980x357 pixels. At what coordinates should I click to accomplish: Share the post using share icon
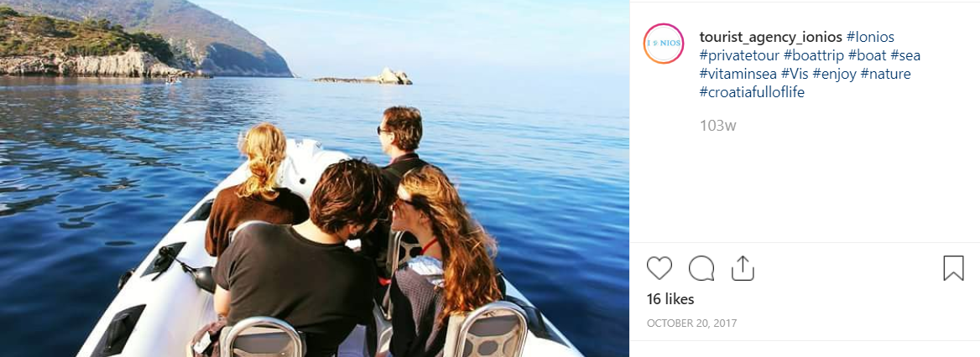[x=743, y=268]
